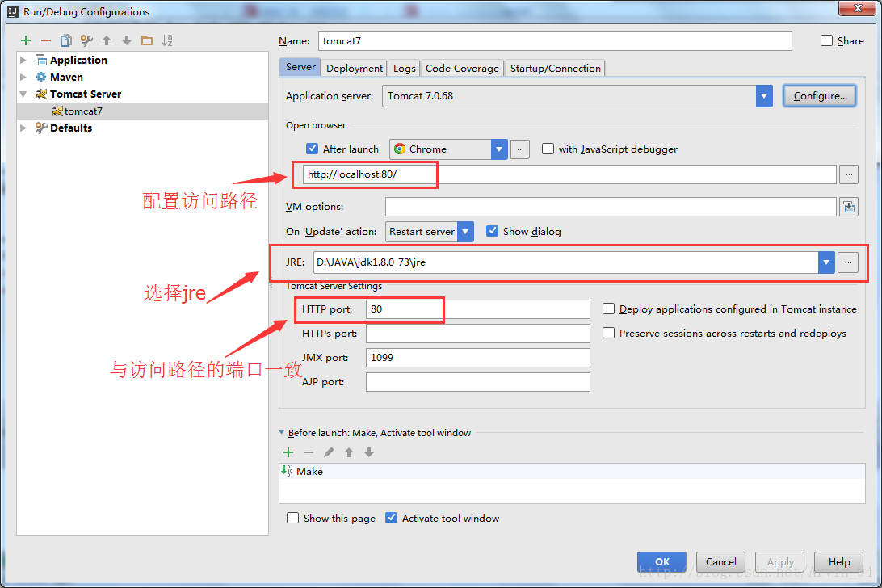Open the Chrome browser dropdown arrow
The width and height of the screenshot is (882, 588).
499,149
